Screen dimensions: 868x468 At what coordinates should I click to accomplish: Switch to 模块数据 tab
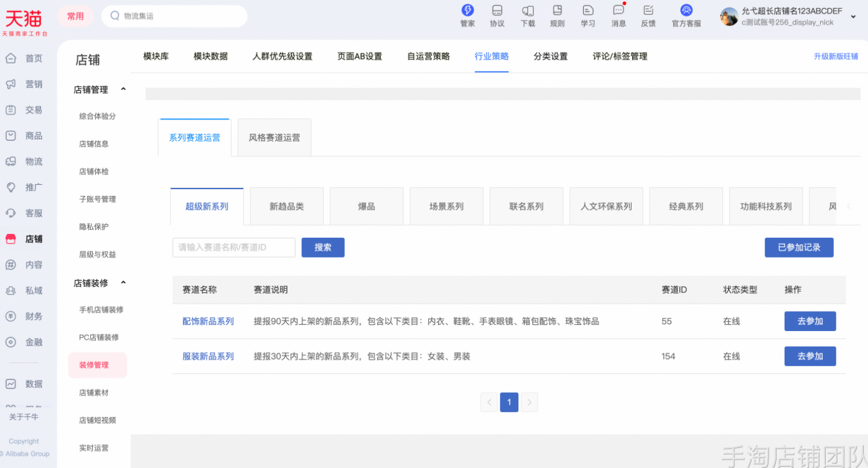[210, 56]
